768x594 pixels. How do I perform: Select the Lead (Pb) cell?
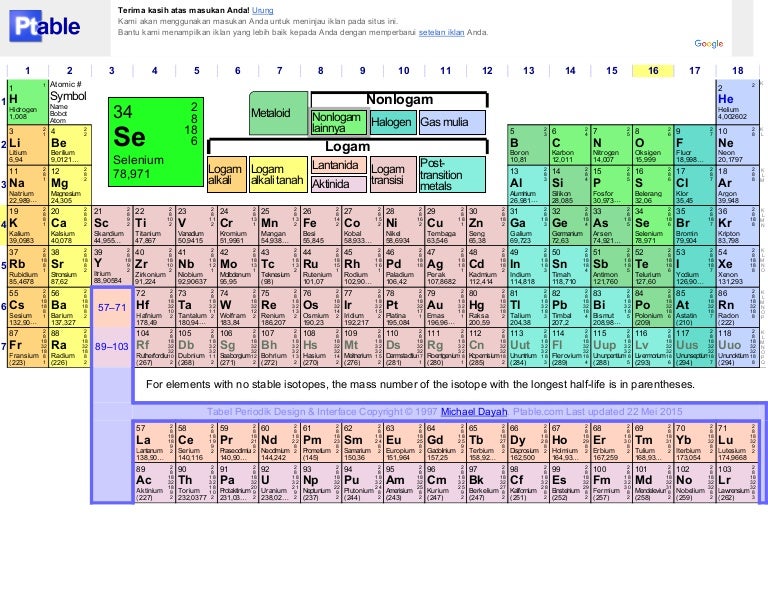point(570,308)
